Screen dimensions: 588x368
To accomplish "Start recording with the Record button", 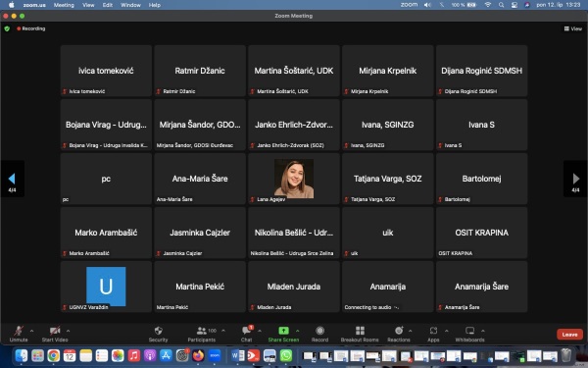I will tap(319, 334).
